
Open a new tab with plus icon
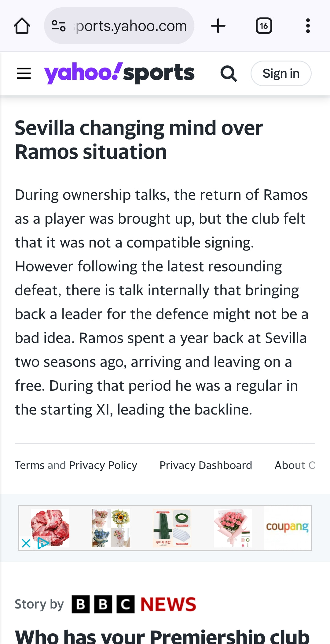click(218, 26)
